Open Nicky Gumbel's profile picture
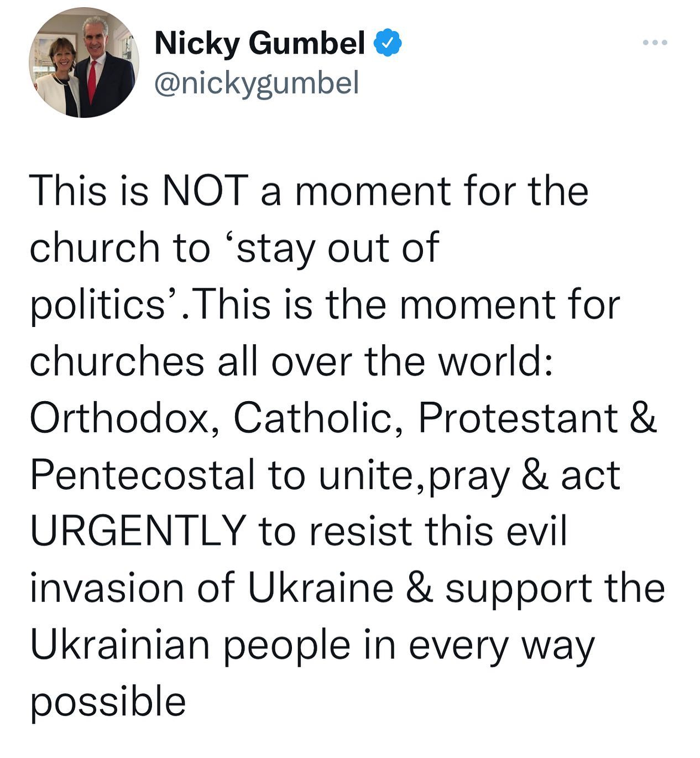 pos(83,63)
